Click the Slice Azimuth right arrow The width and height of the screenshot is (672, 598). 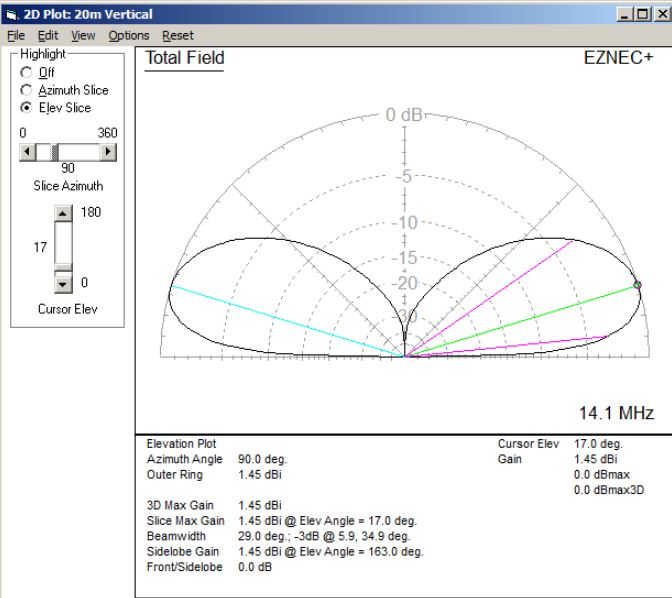click(108, 152)
